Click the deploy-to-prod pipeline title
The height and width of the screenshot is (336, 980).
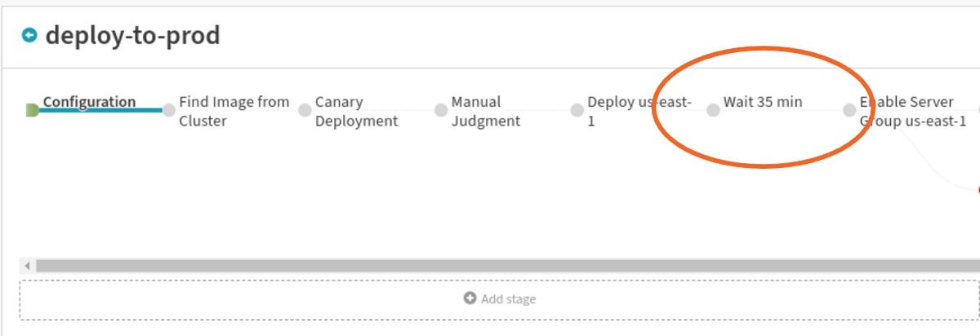132,35
